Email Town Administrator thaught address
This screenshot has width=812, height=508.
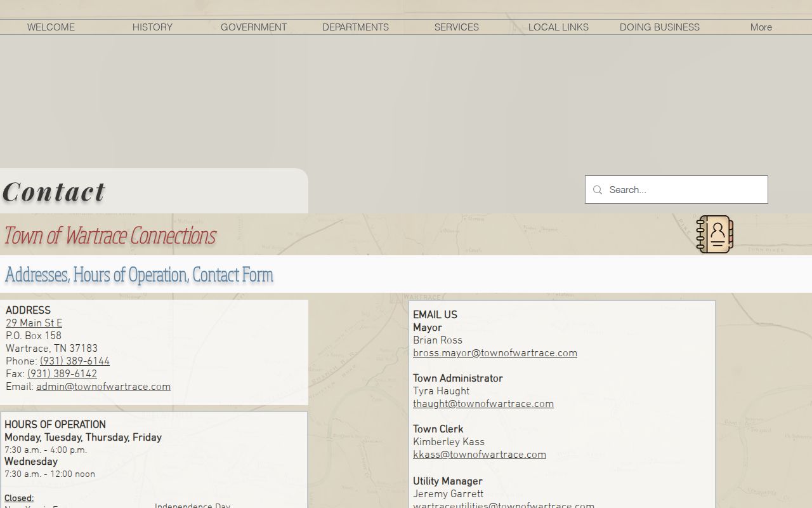tap(483, 404)
